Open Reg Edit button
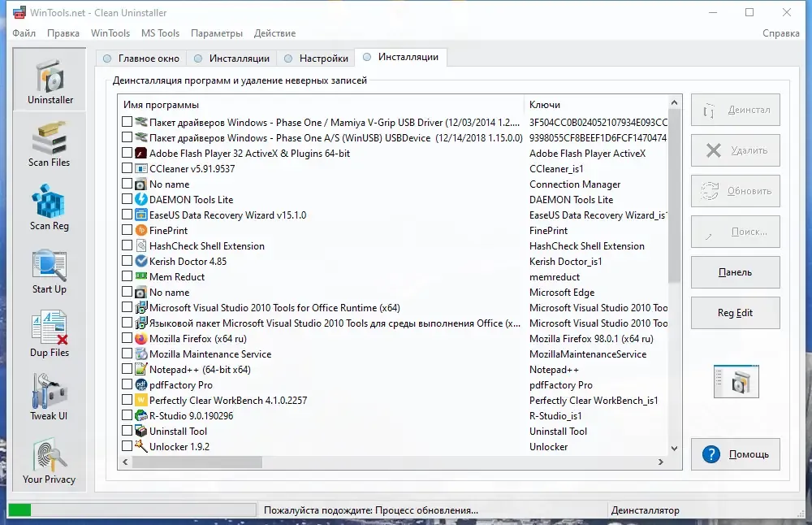Viewport: 812px width, 525px height. click(x=736, y=313)
